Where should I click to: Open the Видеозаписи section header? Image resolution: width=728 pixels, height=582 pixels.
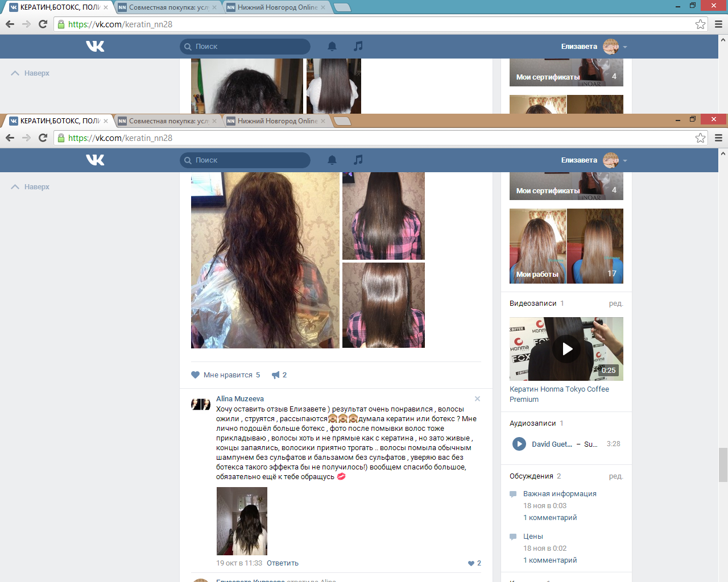coord(533,304)
